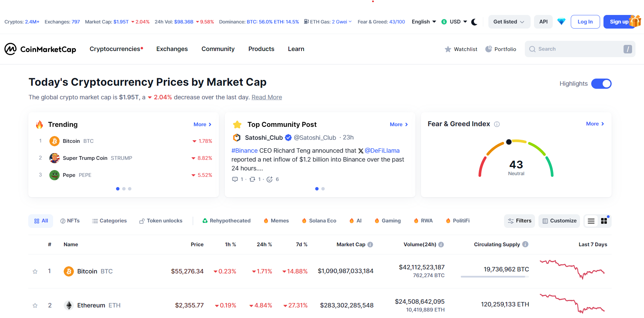
Task: Click the gift box icon on Sign up
Action: [x=635, y=21]
